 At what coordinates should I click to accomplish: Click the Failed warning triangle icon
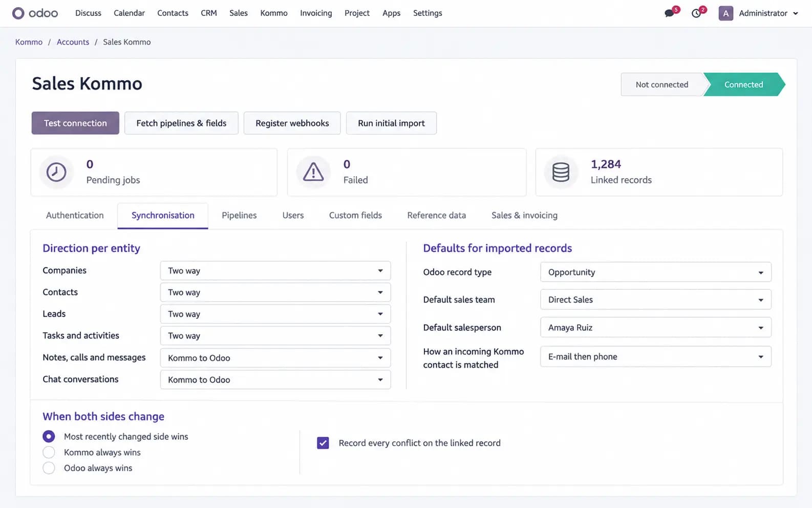pyautogui.click(x=313, y=172)
